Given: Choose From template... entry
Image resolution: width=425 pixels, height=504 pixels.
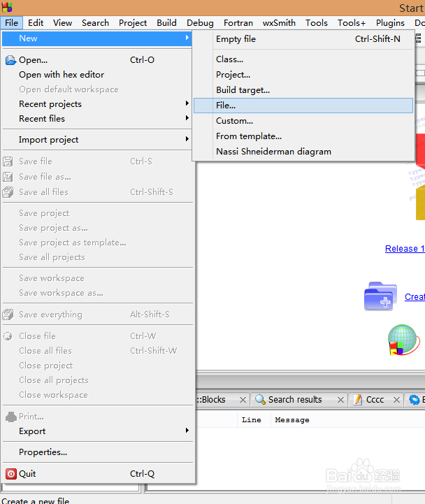Looking at the screenshot, I should pyautogui.click(x=303, y=136).
